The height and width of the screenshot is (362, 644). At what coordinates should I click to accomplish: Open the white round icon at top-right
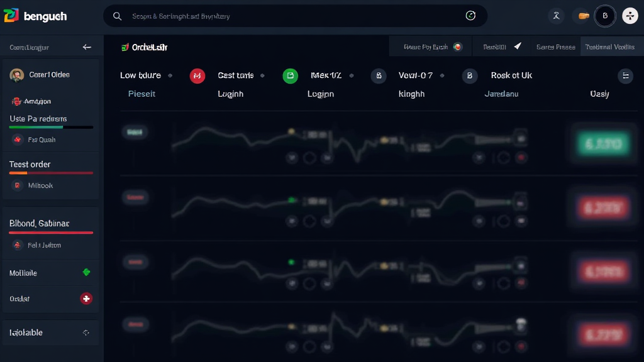(630, 16)
